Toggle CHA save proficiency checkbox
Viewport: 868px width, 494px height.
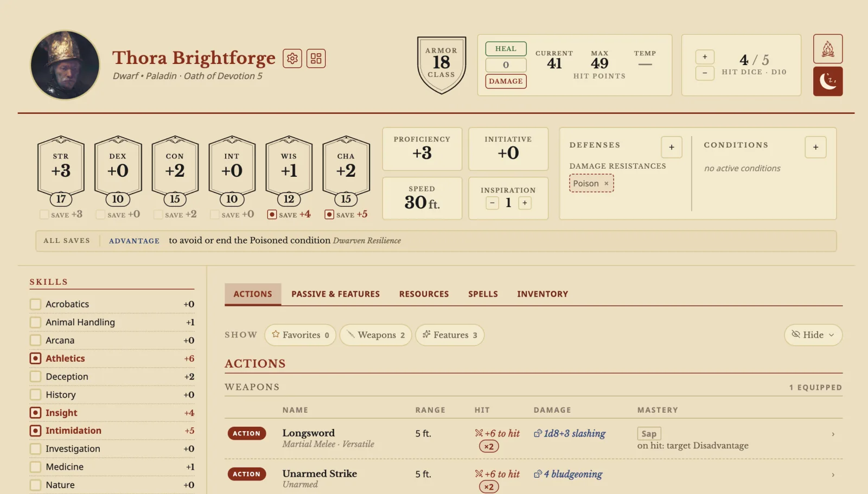point(329,215)
